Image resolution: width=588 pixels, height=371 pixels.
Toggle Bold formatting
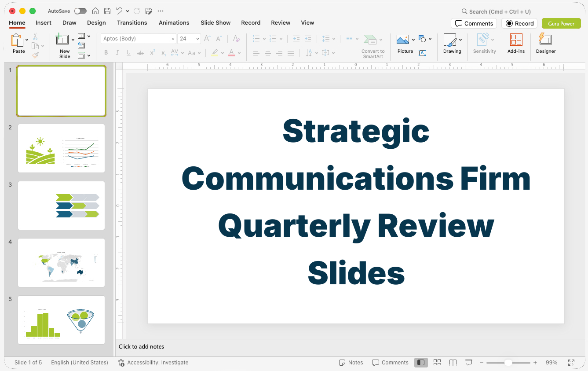click(x=106, y=53)
